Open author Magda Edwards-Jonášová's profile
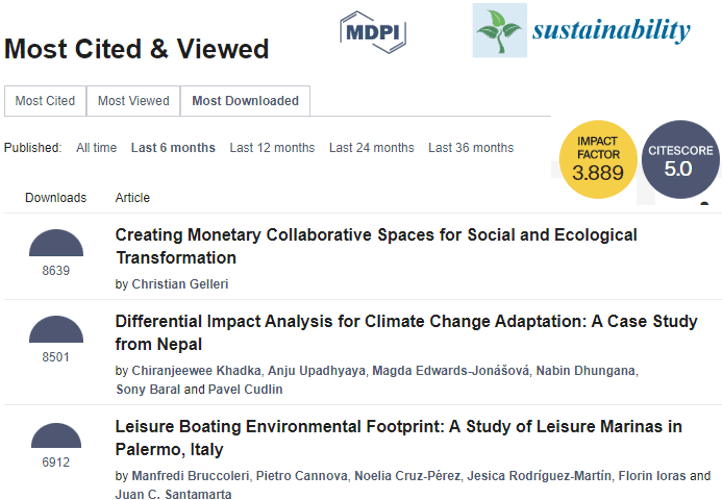 [451, 371]
